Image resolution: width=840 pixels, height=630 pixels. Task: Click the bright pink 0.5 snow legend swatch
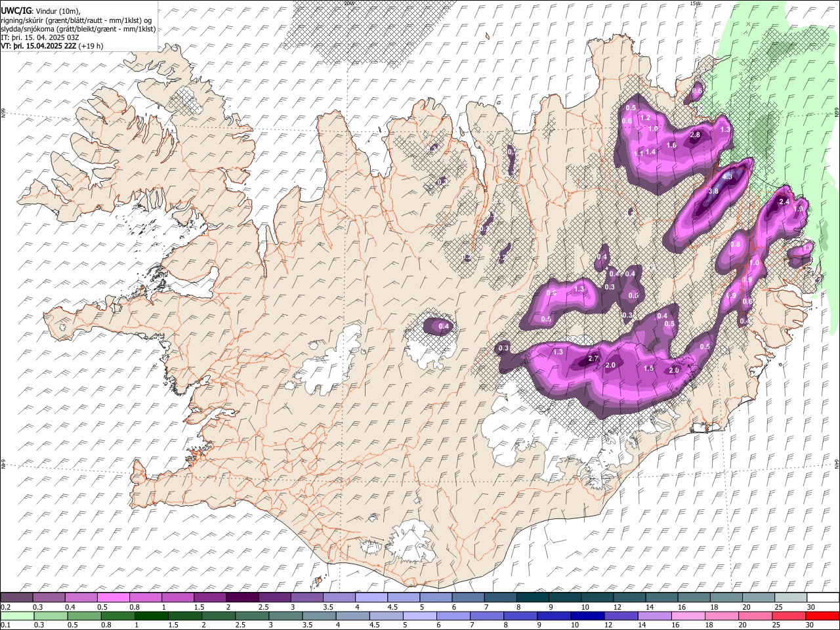click(114, 597)
